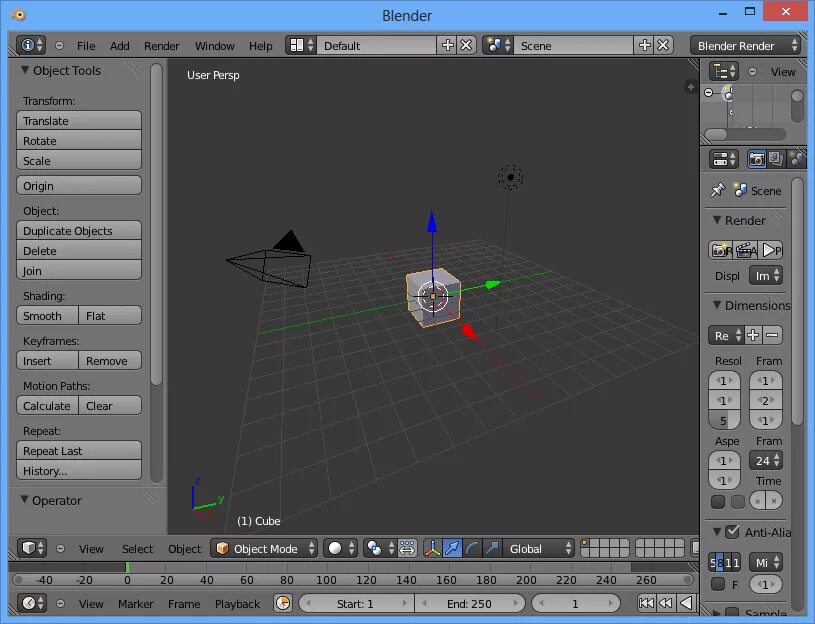Viewport: 815px width, 624px height.
Task: Open the viewport shading dropdown
Action: click(340, 548)
